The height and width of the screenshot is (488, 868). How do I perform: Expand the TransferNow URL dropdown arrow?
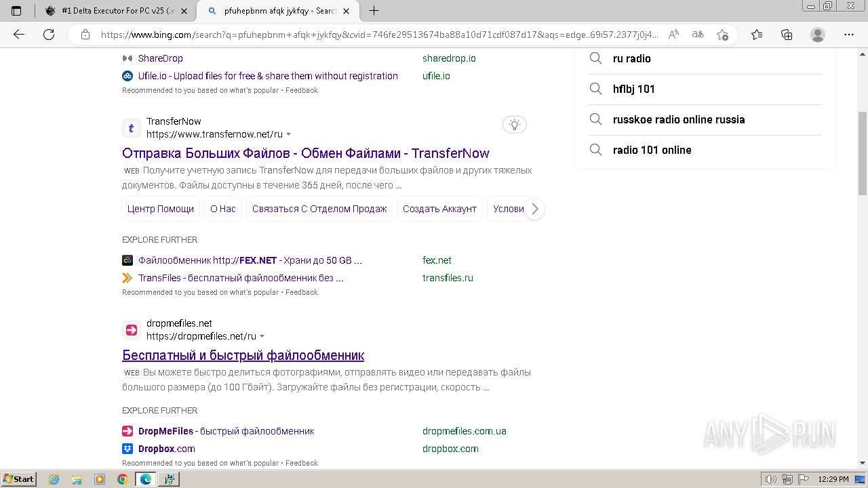(x=289, y=134)
